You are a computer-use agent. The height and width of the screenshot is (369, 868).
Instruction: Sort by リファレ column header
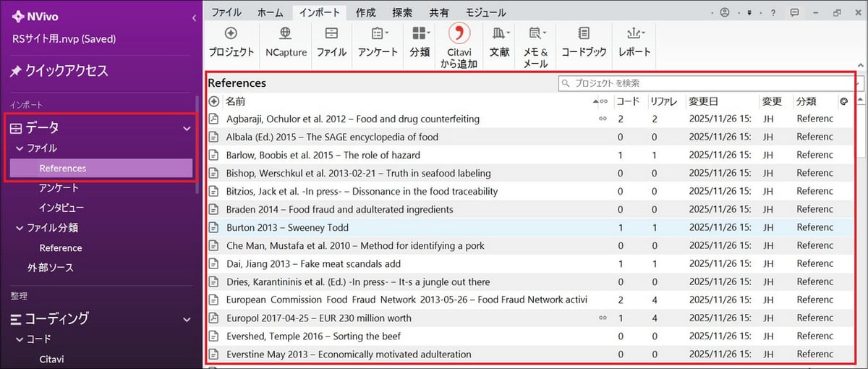click(x=663, y=101)
